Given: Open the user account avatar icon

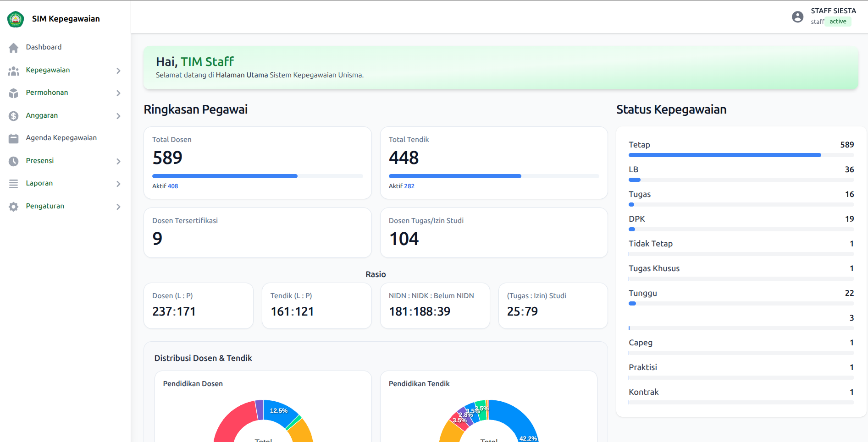Looking at the screenshot, I should (798, 17).
